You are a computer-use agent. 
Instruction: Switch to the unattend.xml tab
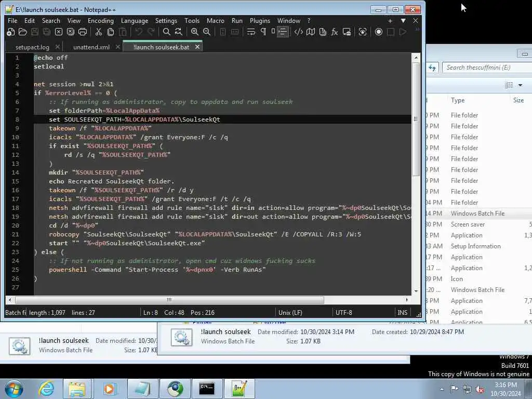tap(91, 47)
